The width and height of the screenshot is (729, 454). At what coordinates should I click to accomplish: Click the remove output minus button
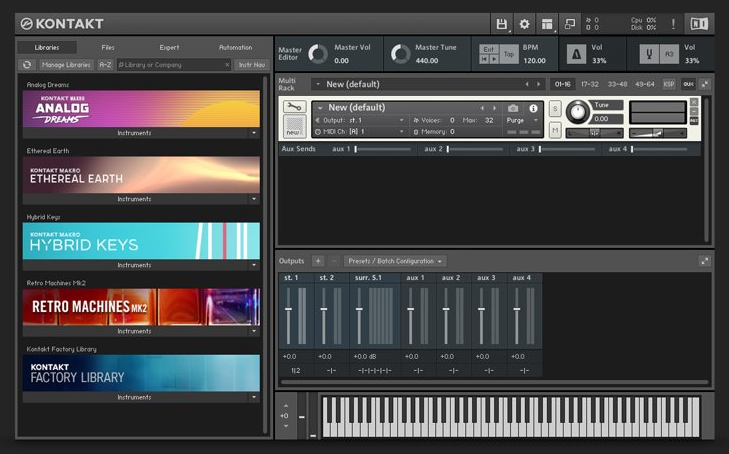pos(333,261)
